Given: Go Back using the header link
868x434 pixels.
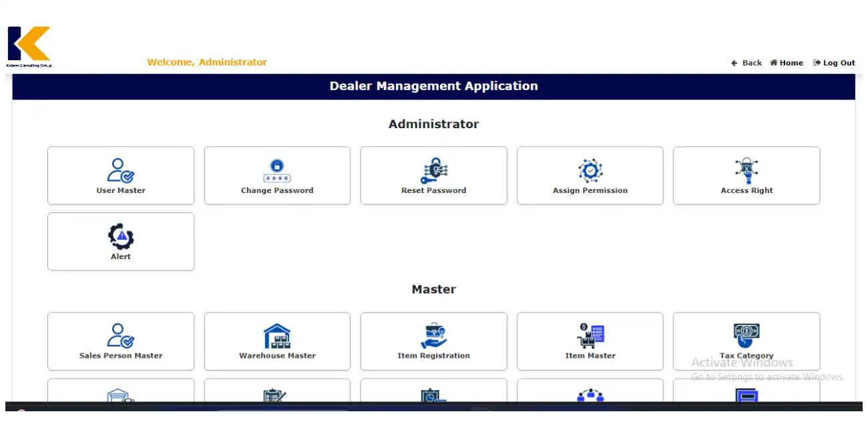Looking at the screenshot, I should [746, 63].
